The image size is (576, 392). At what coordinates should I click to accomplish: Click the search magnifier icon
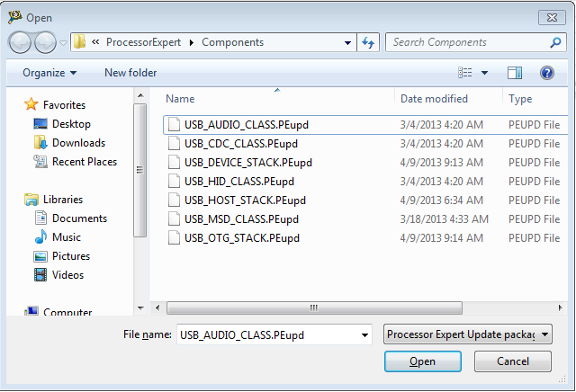[x=556, y=42]
